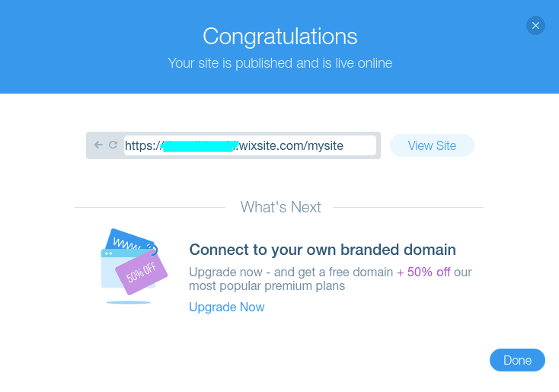Close the Congratulations dialog with the X
The image size is (559, 392).
(535, 26)
